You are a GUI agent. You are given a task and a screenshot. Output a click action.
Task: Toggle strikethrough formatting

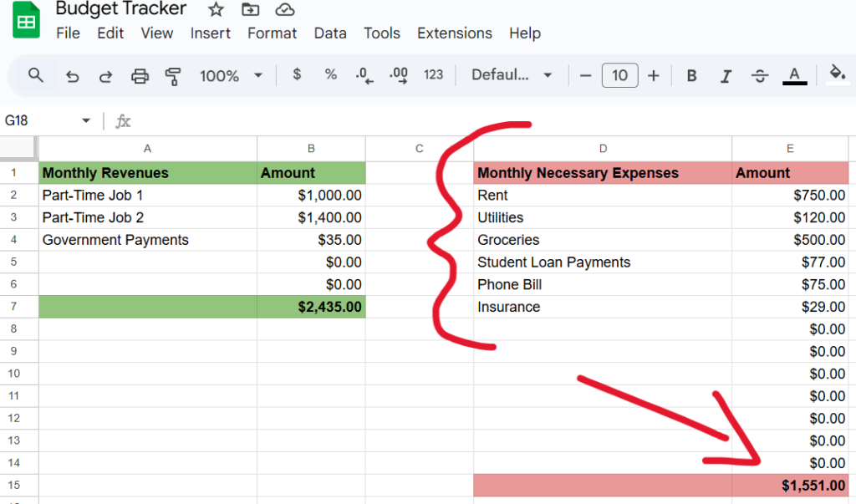pos(760,75)
